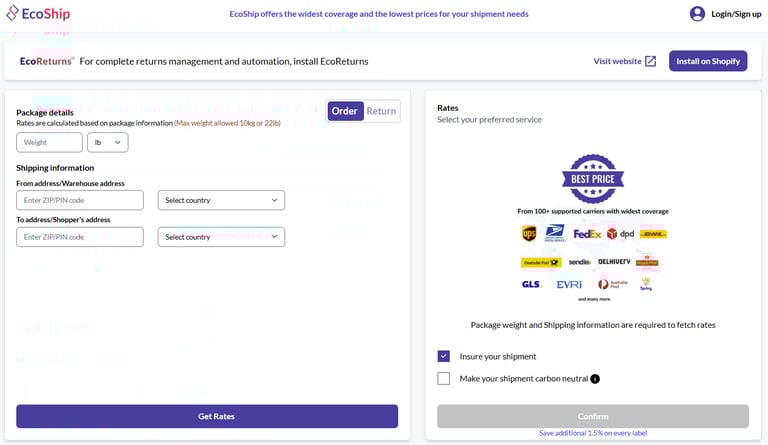Click the EcoShip logo

[38, 14]
